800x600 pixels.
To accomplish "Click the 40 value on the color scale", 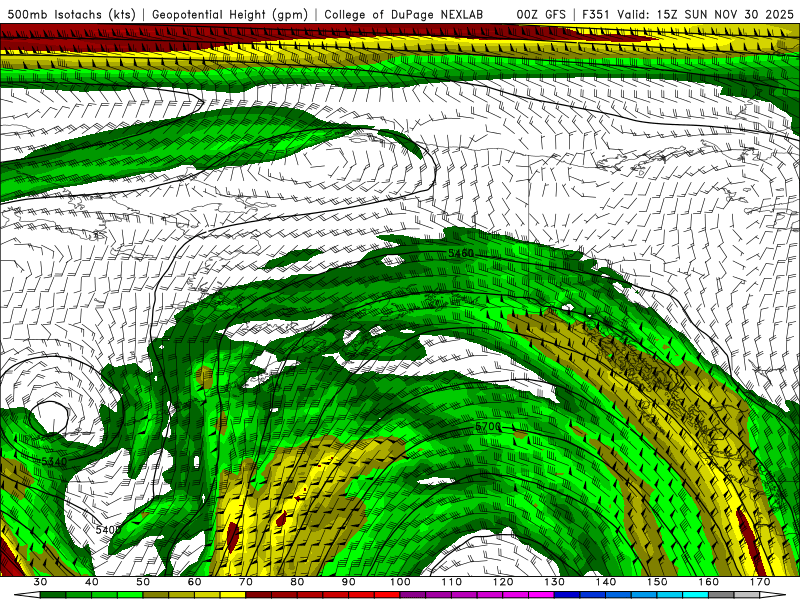I will (x=92, y=582).
